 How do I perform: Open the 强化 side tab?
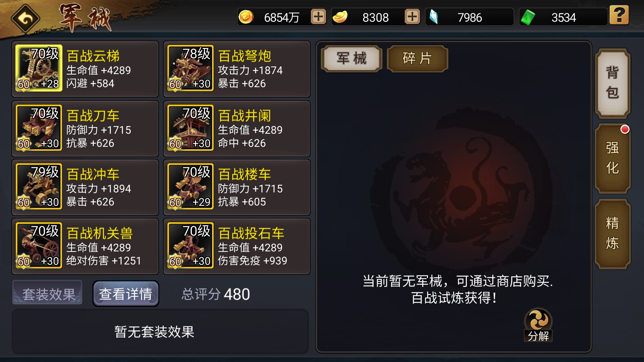coord(612,158)
